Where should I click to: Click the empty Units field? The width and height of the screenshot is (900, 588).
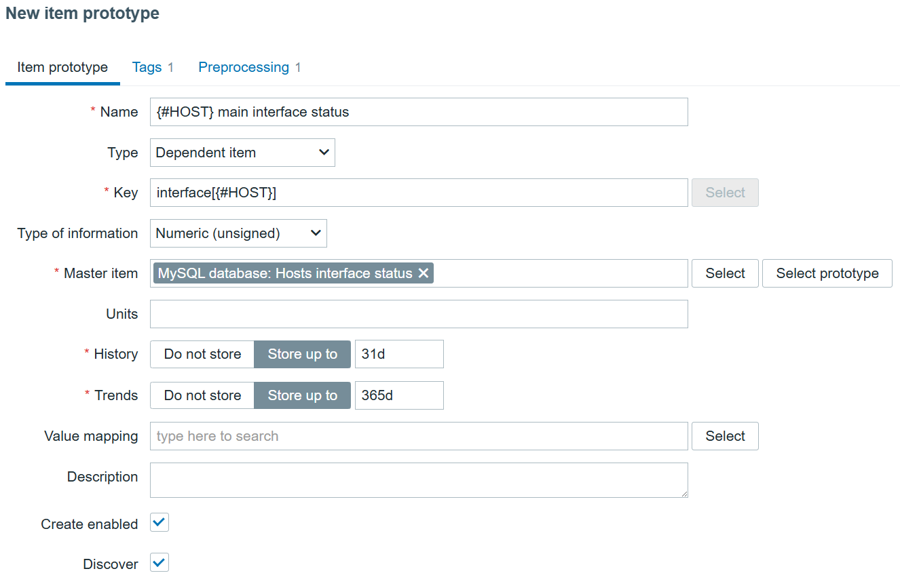click(x=419, y=314)
